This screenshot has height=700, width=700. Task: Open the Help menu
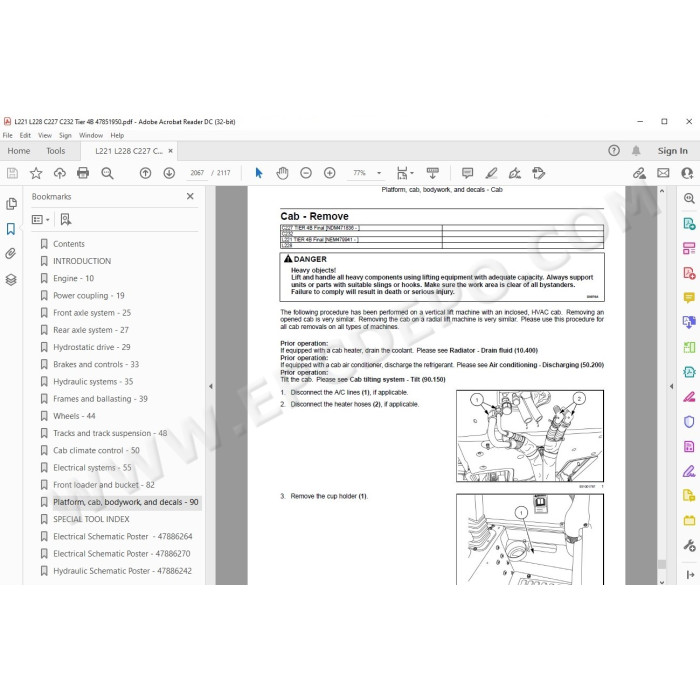tap(117, 135)
